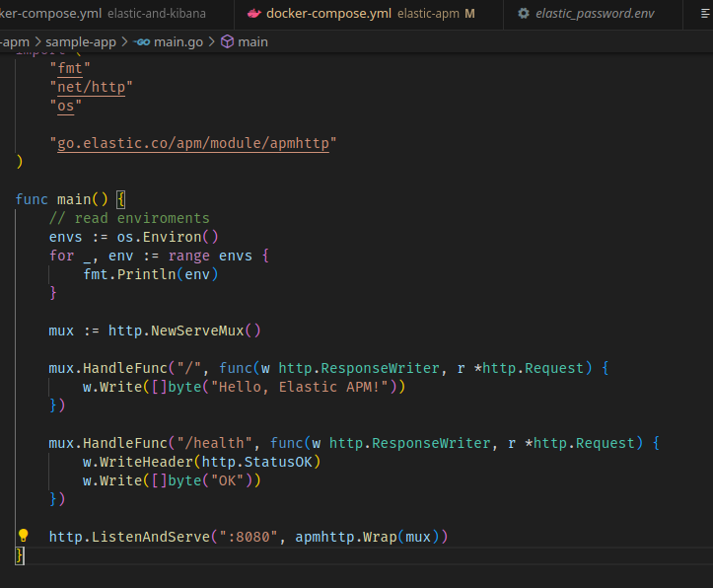The width and height of the screenshot is (713, 588).
Task: Open the go.elastic.co/apm/module/apmhttp import link
Action: 193,143
